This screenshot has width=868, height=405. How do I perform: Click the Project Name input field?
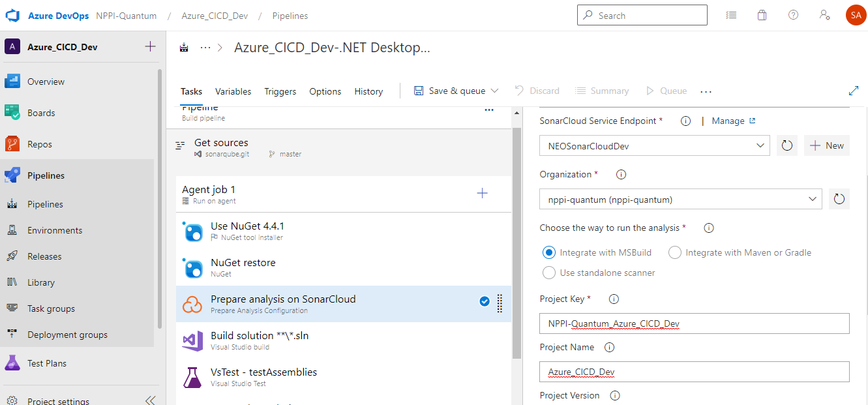(695, 371)
